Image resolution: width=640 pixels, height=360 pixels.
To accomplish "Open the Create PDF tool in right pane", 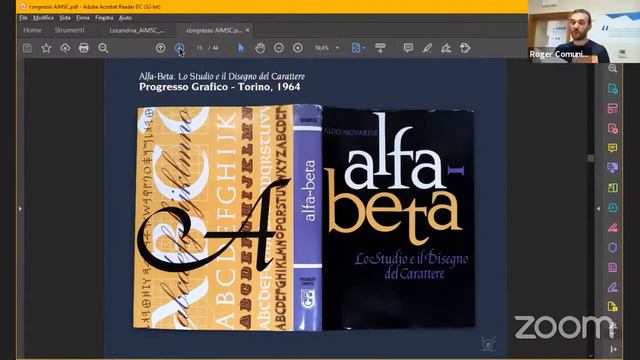I will pyautogui.click(x=613, y=128).
